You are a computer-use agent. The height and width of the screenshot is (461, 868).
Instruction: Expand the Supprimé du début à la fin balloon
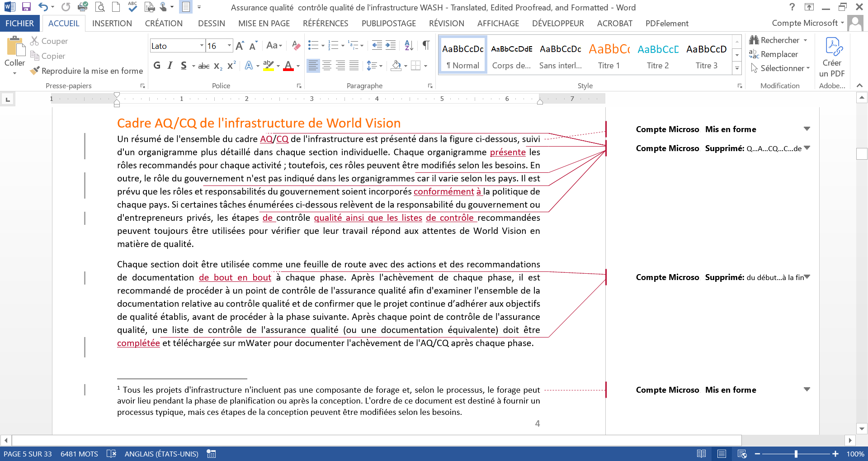click(807, 277)
